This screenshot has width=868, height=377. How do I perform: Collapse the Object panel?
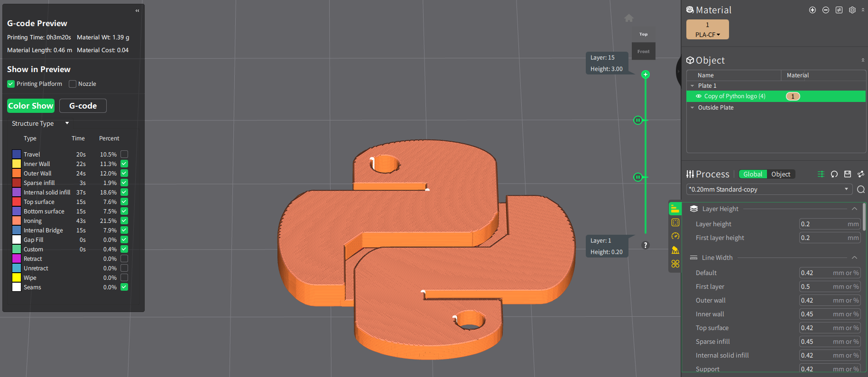point(863,60)
